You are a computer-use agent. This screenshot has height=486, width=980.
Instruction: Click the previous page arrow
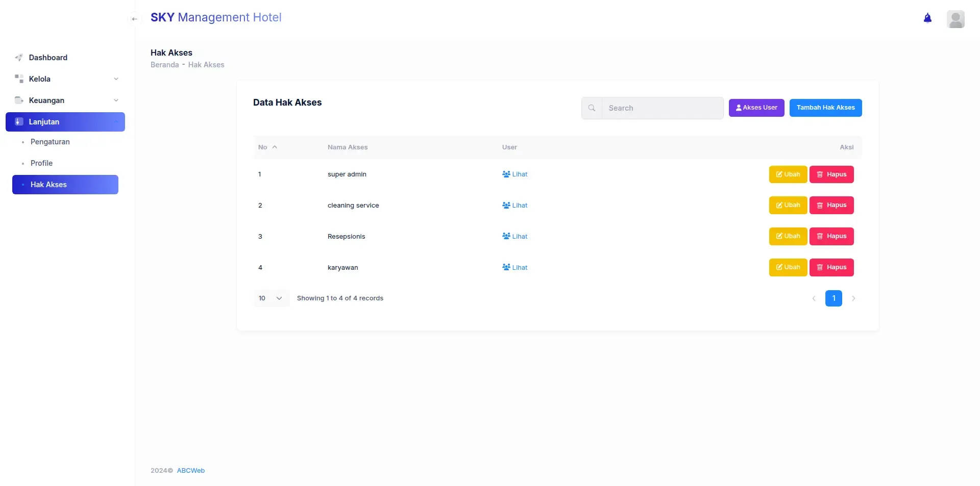pyautogui.click(x=814, y=298)
